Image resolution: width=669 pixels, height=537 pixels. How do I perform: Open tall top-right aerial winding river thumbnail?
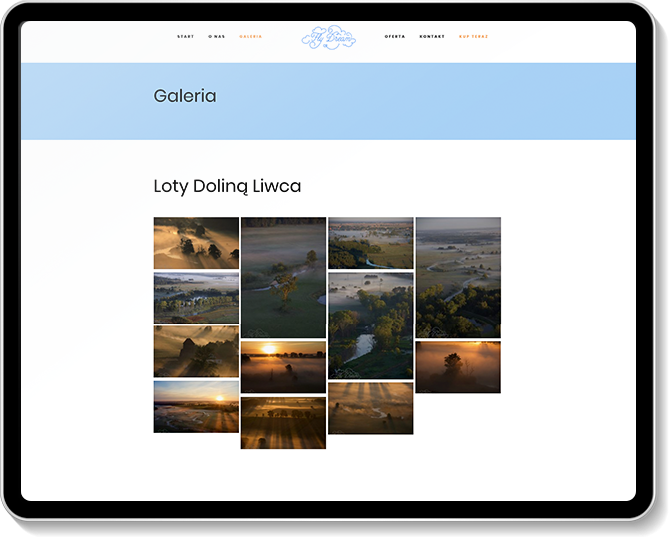point(458,277)
